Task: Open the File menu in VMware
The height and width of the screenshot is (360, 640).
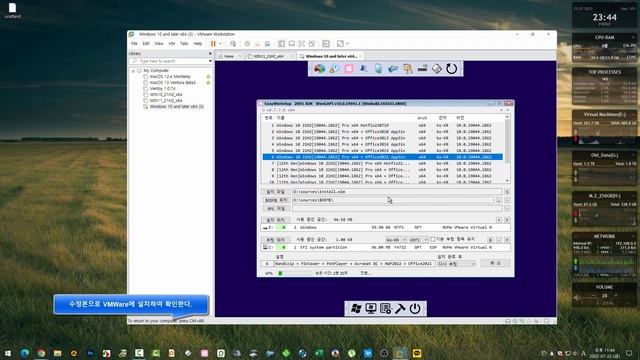Action: [x=134, y=44]
